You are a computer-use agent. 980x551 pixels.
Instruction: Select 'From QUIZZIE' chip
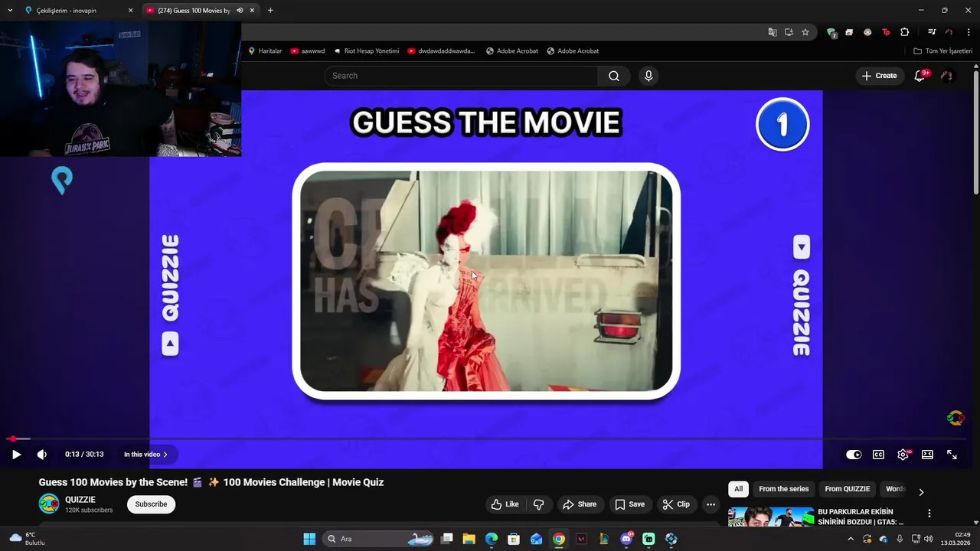(x=847, y=489)
